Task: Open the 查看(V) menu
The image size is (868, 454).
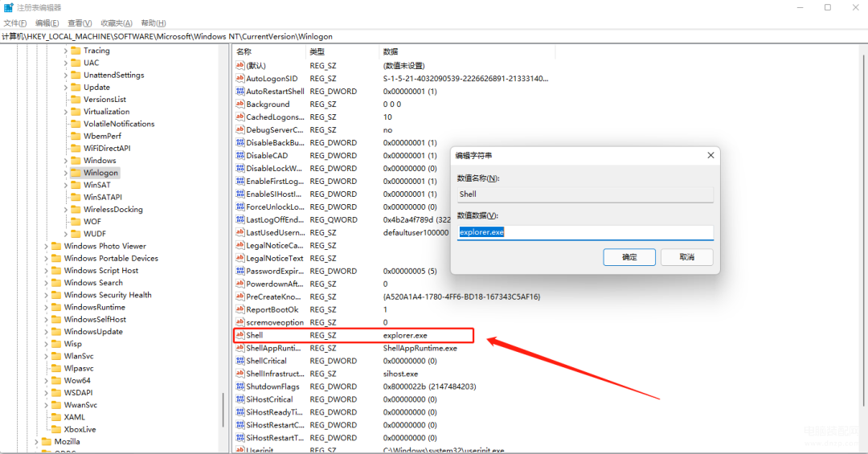Action: [80, 22]
